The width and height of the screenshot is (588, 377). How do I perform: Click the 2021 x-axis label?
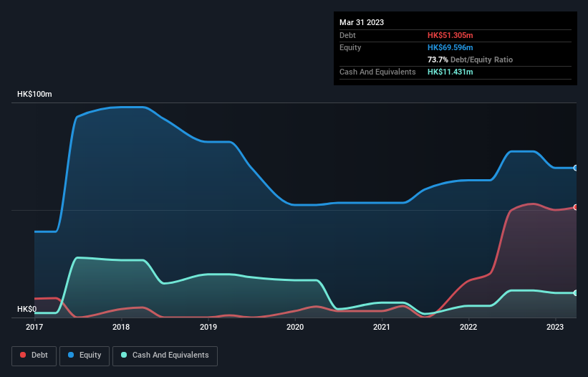pos(382,327)
